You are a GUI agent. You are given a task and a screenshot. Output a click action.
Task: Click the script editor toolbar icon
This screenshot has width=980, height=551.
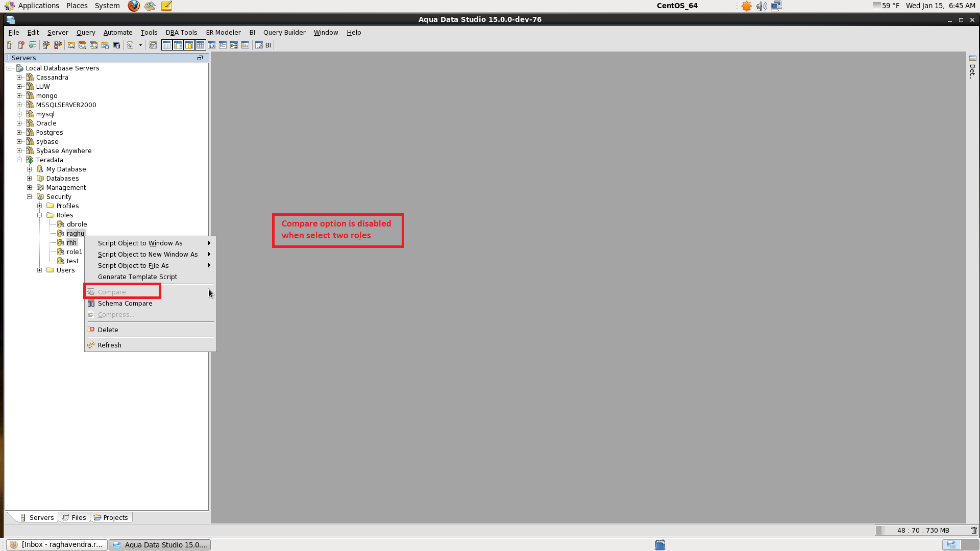(130, 45)
